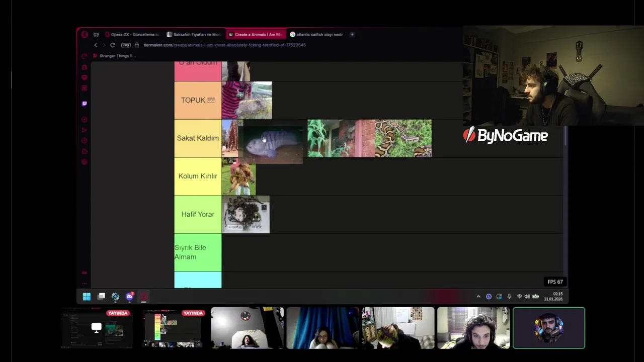Open the Twitch sidebar panel
644x362 pixels.
coord(84,104)
